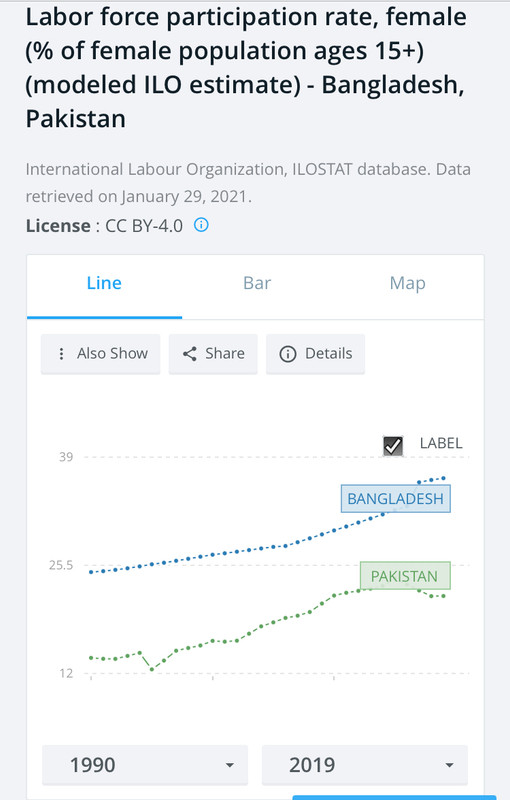Click the Share button label
Viewport: 510px width, 800px height.
pyautogui.click(x=225, y=354)
